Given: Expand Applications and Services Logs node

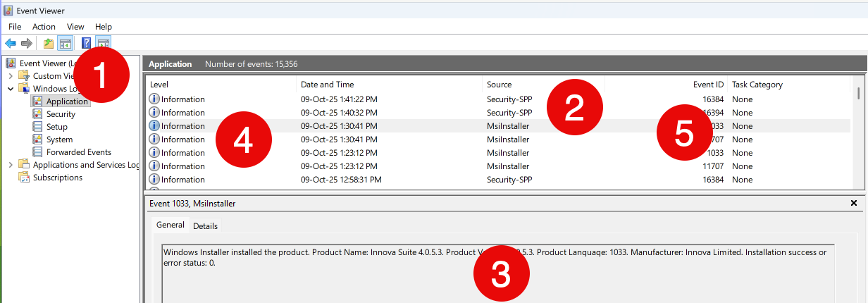Looking at the screenshot, I should click(x=11, y=165).
